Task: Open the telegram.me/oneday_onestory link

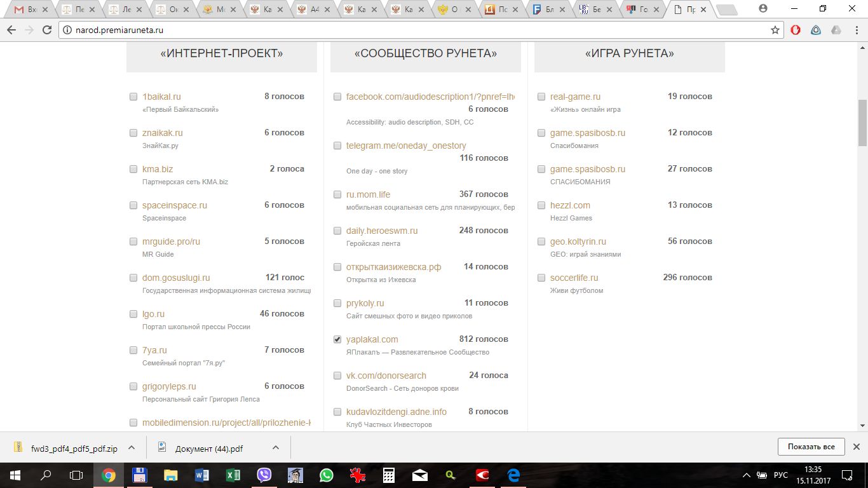Action: tap(406, 146)
